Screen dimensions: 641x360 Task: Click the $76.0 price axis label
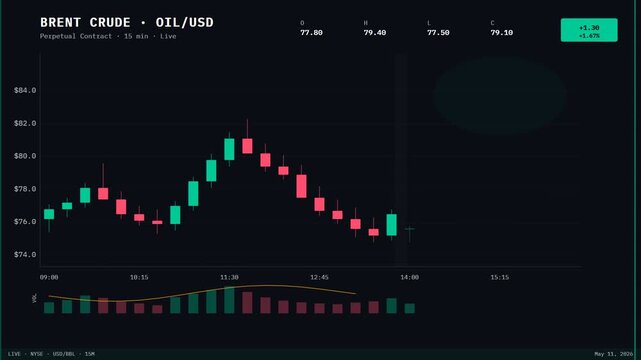[25, 221]
